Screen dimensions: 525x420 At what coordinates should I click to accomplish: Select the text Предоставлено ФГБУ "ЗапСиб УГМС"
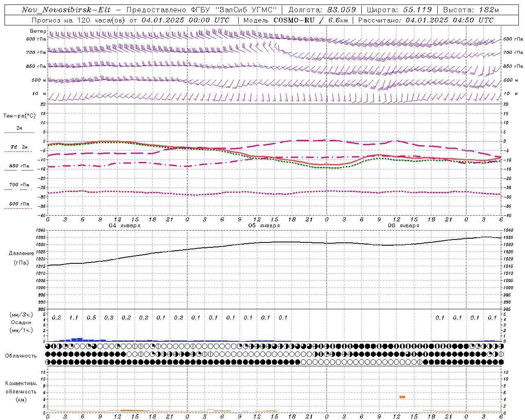pos(202,10)
